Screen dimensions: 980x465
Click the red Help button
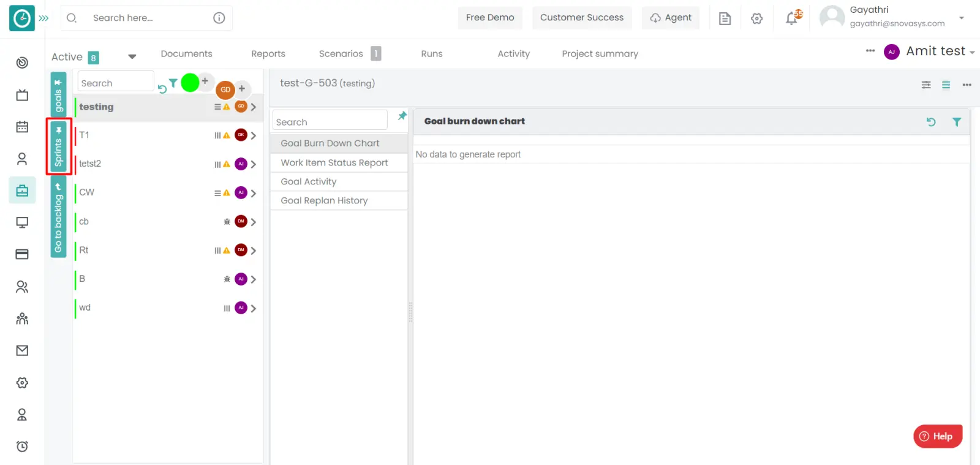[x=937, y=436]
